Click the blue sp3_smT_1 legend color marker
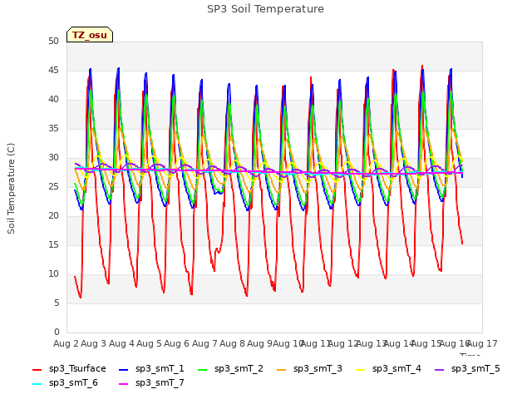Viewport: 532px width, 399px height. 124,369
